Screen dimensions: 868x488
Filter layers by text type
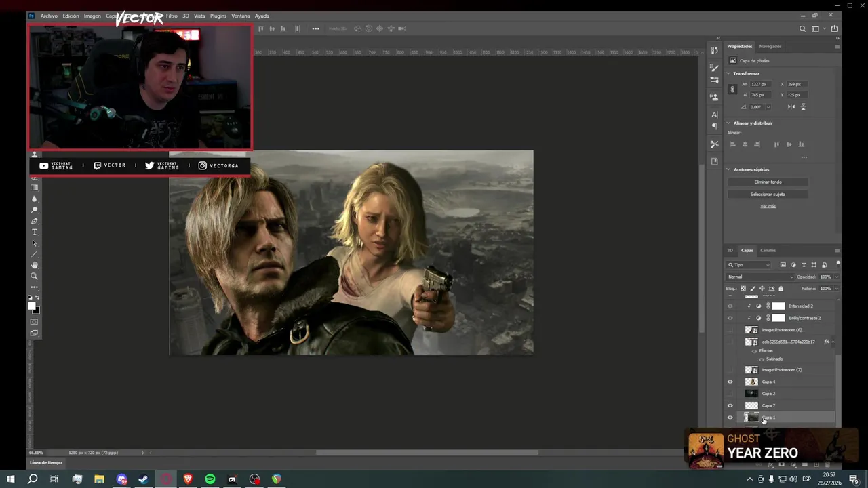click(804, 265)
